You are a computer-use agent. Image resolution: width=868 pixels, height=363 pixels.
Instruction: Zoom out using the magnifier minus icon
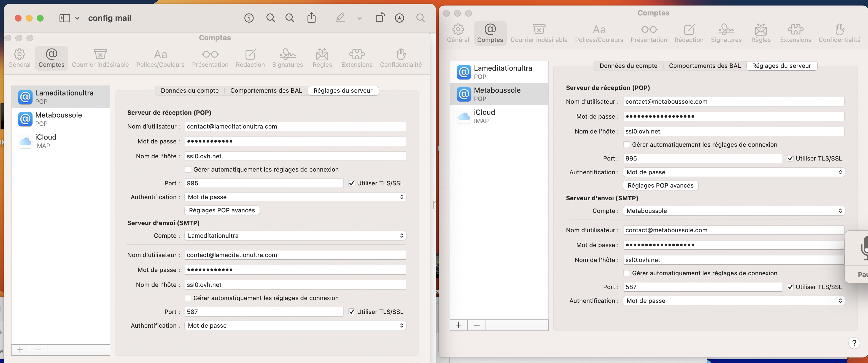coord(271,18)
